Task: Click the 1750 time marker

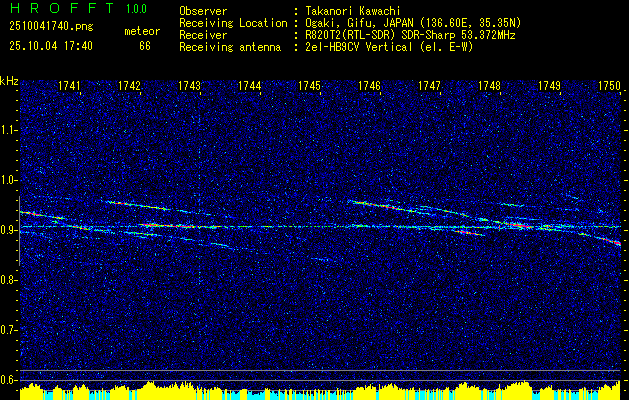Action: (x=609, y=85)
